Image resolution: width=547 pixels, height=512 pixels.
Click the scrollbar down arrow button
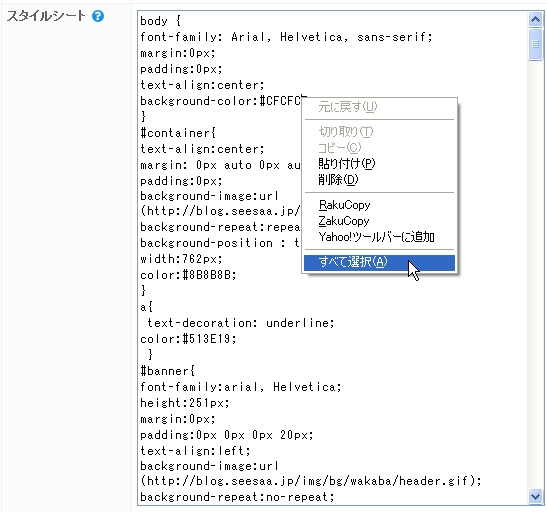pyautogui.click(x=535, y=496)
